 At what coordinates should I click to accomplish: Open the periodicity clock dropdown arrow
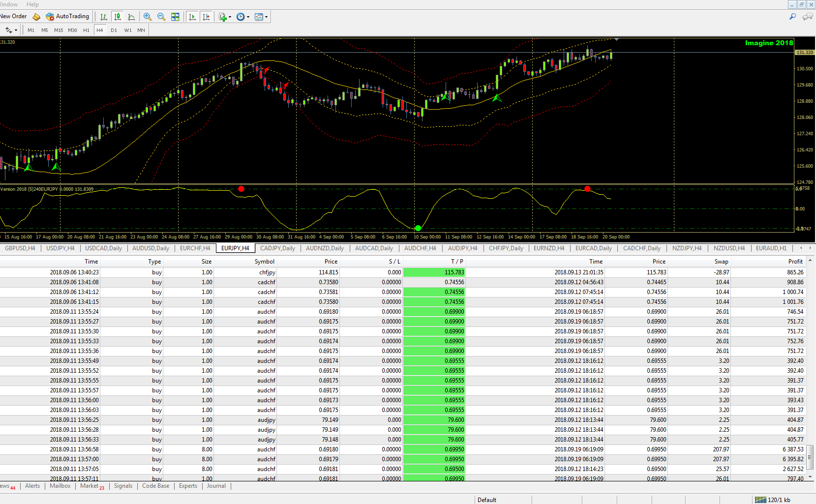click(248, 17)
